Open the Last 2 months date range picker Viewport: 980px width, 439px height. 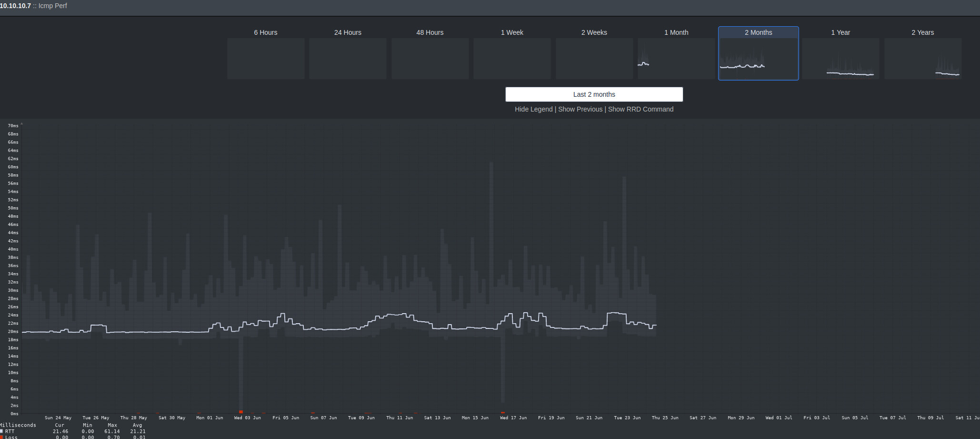(594, 94)
